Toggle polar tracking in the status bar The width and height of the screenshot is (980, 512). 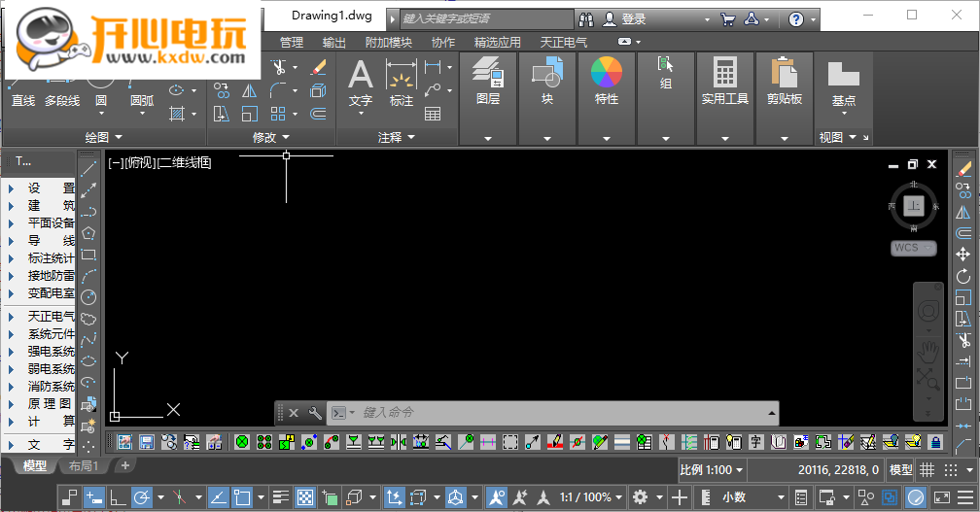coord(143,497)
